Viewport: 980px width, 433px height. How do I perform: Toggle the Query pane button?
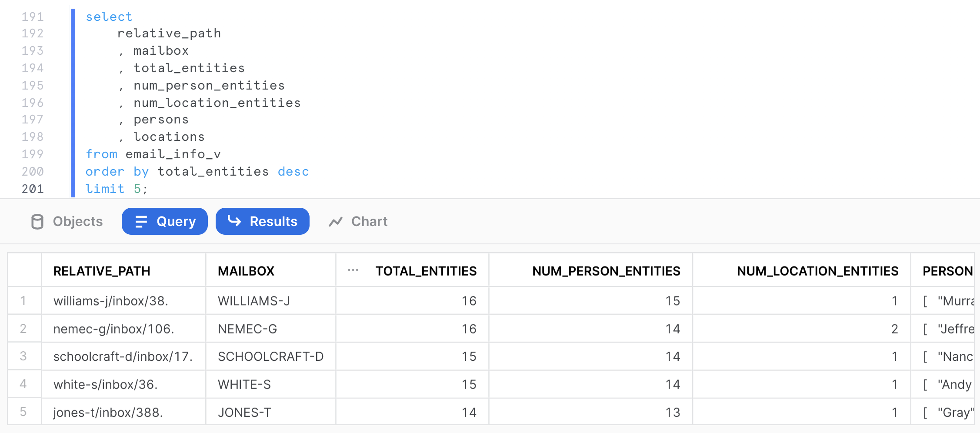[x=165, y=222]
